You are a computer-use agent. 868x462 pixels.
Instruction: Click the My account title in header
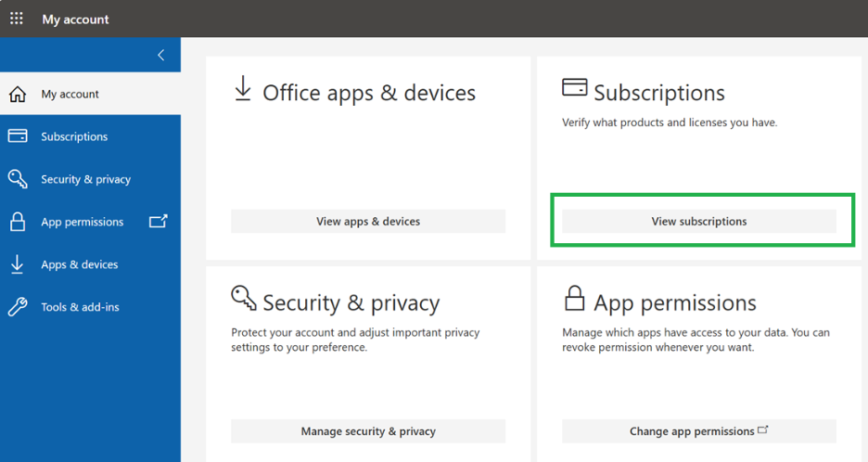click(75, 19)
